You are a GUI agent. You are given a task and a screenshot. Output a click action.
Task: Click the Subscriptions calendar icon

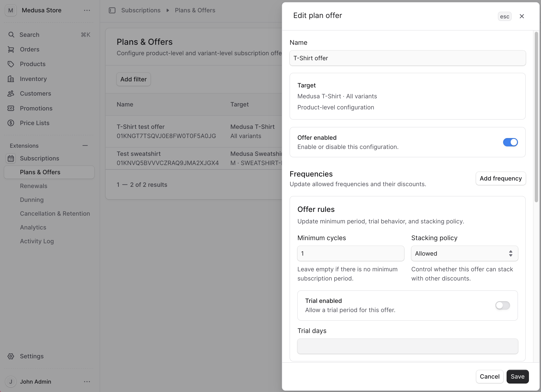point(11,159)
